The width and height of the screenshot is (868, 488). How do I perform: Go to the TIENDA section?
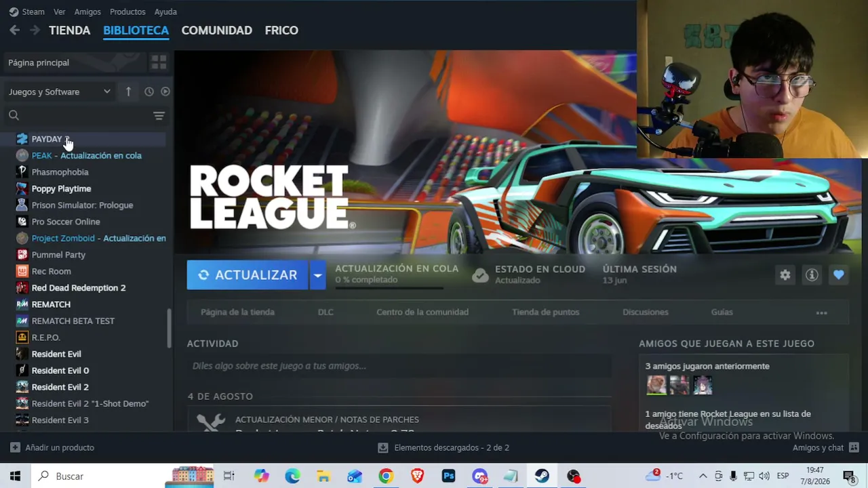69,30
